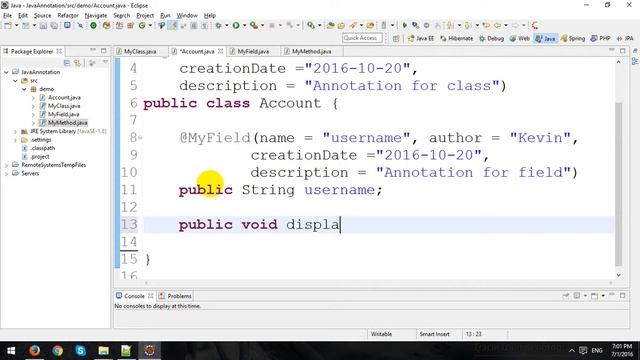Click the Quick Access search field
Screen dimensions: 640x360
(x=362, y=38)
